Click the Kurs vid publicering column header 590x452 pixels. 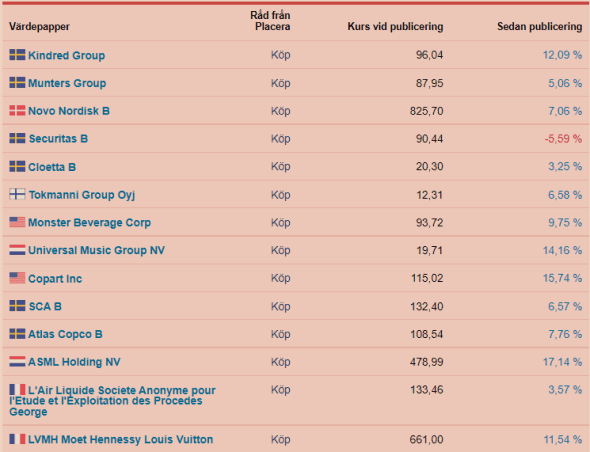point(395,26)
